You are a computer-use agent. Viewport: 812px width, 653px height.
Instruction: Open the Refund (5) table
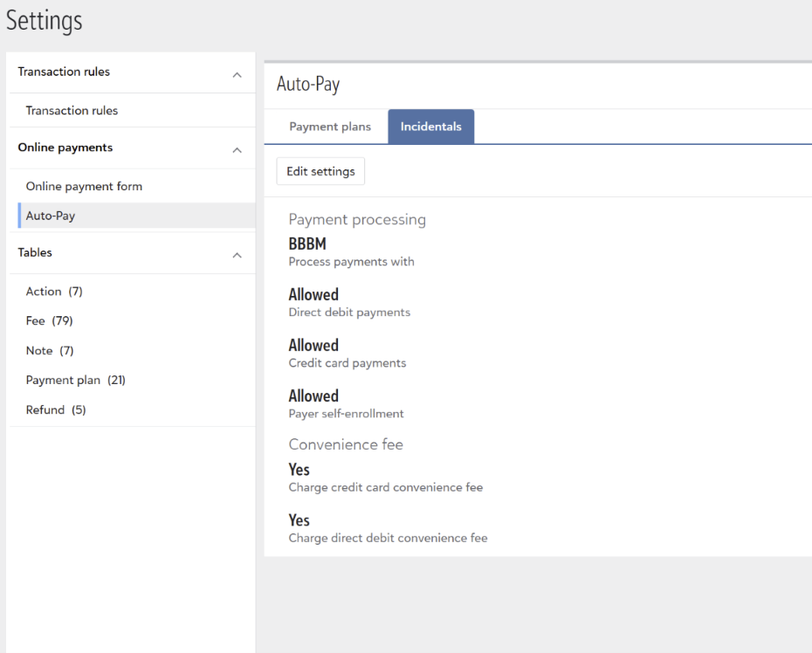coord(56,410)
